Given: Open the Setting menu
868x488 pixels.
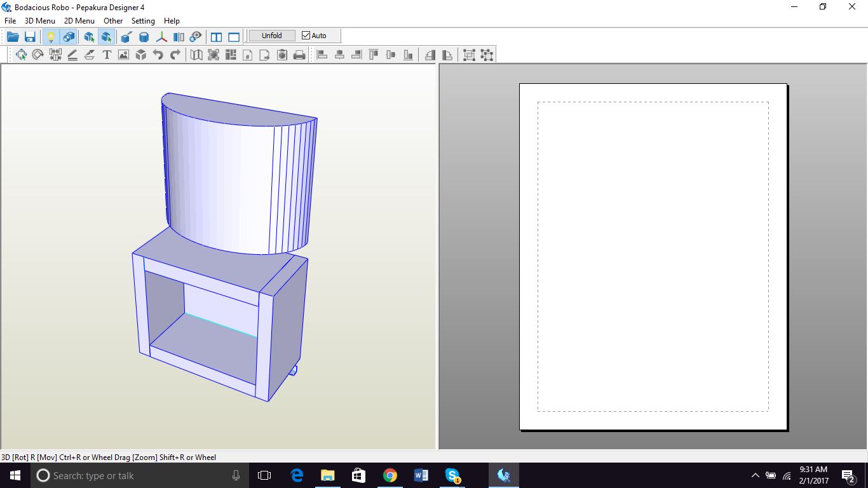Looking at the screenshot, I should coord(143,20).
